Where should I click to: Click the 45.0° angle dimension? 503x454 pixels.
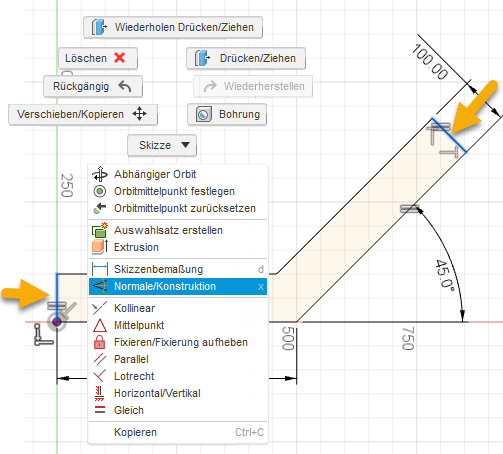click(x=445, y=276)
